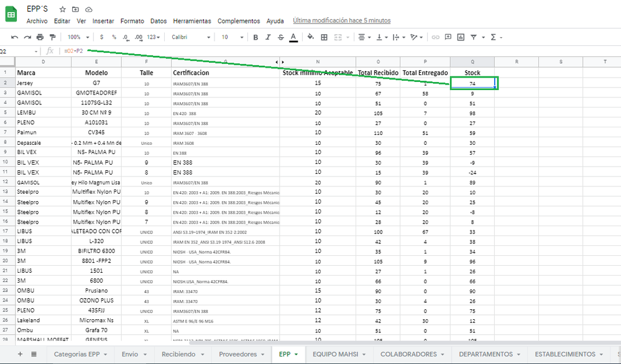The image size is (621, 364).
Task: Open the horizontal align menu
Action: pos(364,37)
